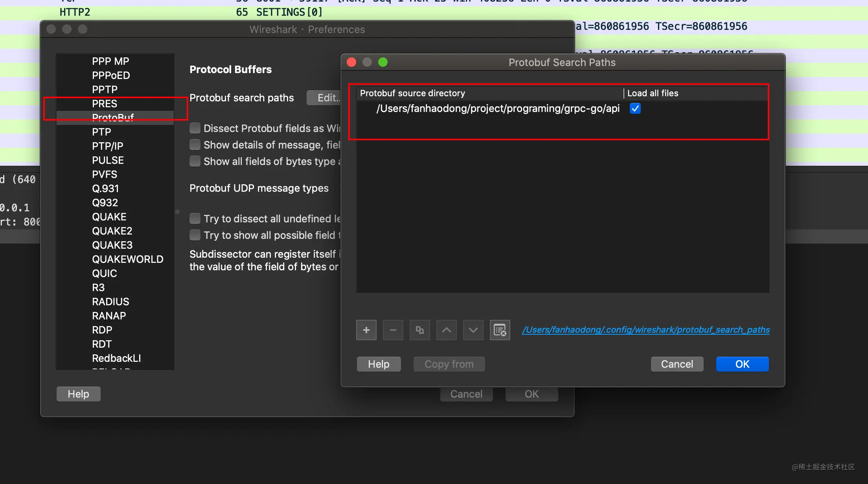Select Q932 in the protocol list
The image size is (868, 484).
click(x=115, y=203)
